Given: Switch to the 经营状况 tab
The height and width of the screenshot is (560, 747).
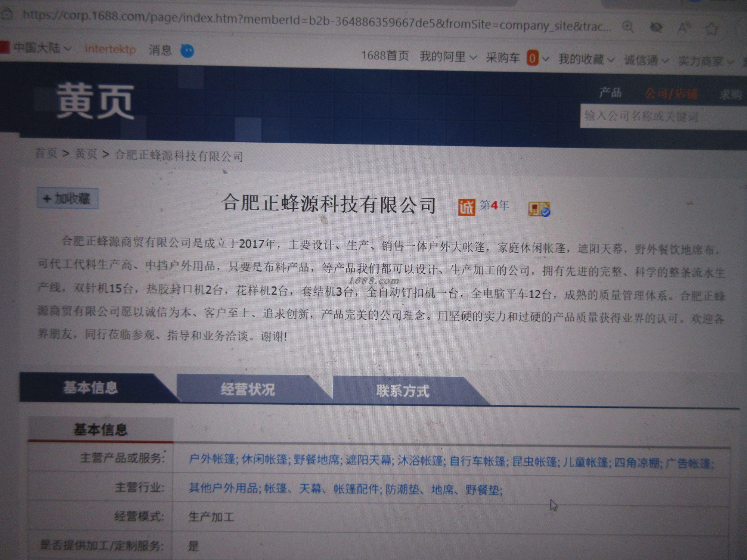Looking at the screenshot, I should point(248,389).
